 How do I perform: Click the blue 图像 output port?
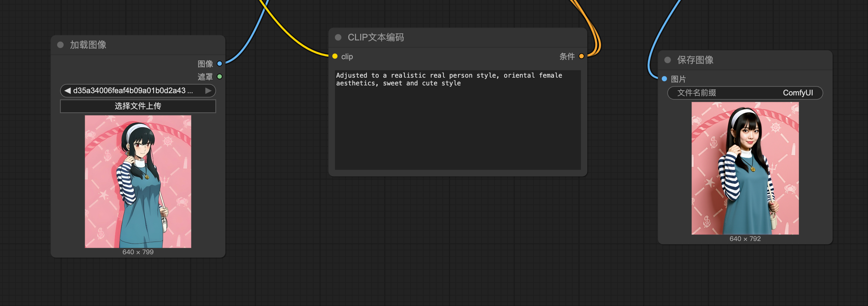[x=220, y=64]
